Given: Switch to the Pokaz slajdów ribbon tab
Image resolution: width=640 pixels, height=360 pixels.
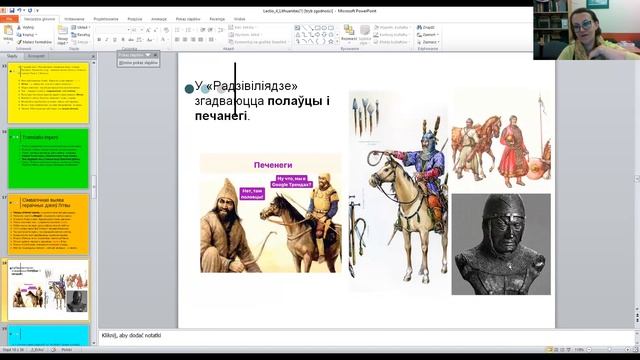Looking at the screenshot, I should pyautogui.click(x=188, y=19).
